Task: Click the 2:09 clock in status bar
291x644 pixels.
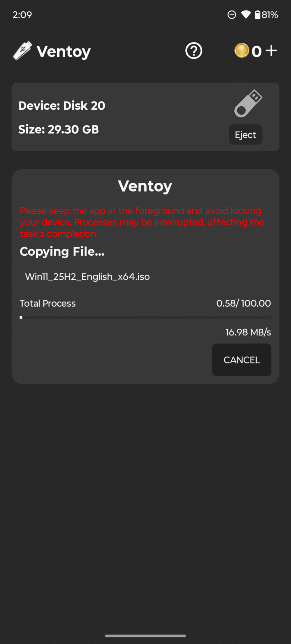Action: [x=22, y=14]
